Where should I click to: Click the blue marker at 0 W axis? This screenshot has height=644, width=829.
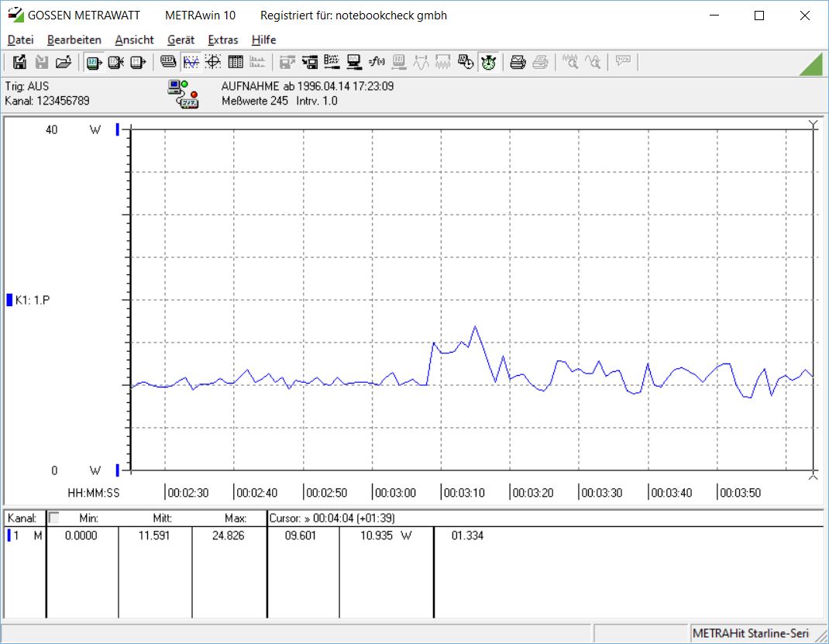click(x=117, y=470)
